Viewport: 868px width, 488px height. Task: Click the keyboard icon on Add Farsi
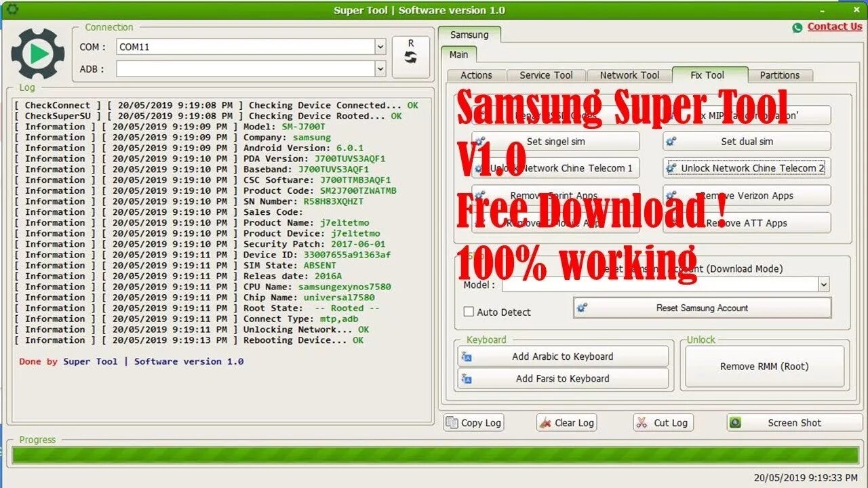tap(467, 379)
